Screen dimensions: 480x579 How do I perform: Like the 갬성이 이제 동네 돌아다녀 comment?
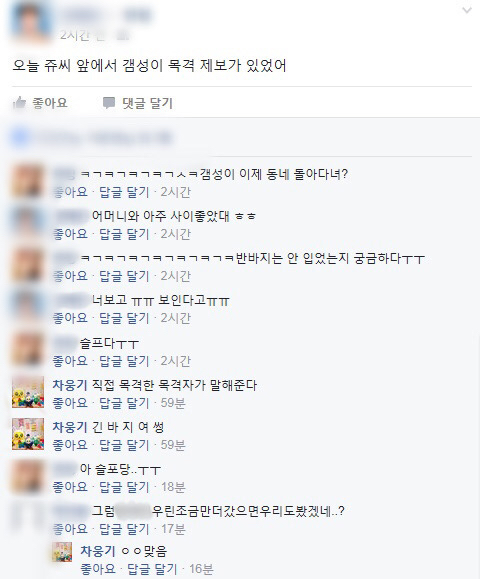tap(70, 192)
